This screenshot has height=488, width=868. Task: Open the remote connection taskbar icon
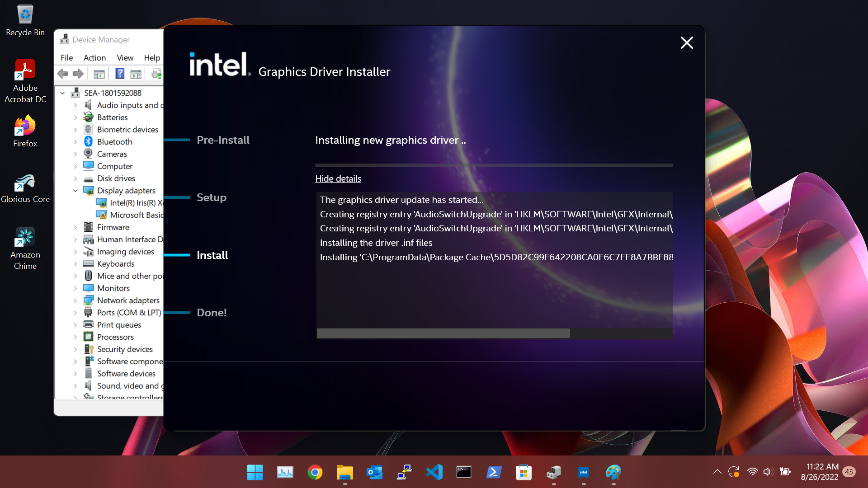coord(404,473)
